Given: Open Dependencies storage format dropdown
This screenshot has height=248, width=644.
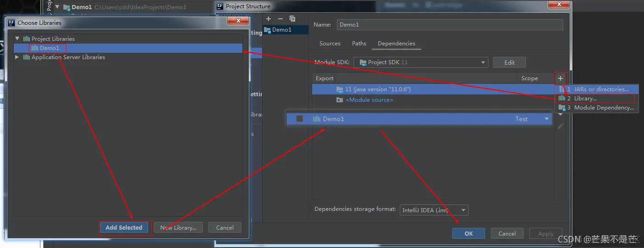Looking at the screenshot, I should 434,210.
